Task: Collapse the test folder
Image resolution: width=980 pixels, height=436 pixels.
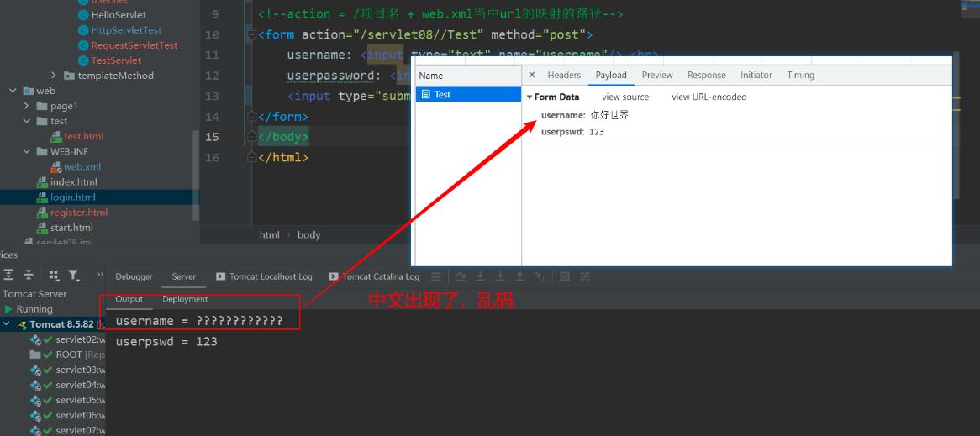Action: (26, 121)
